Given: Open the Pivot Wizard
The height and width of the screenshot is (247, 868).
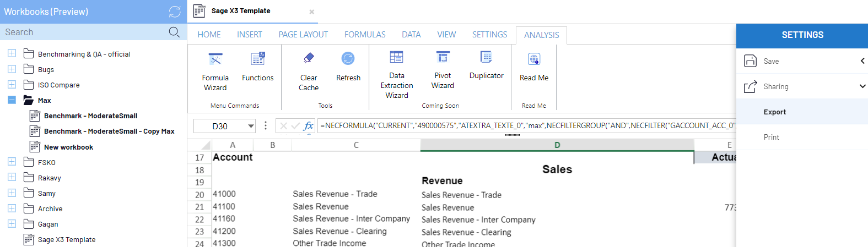Looking at the screenshot, I should coord(443,57).
